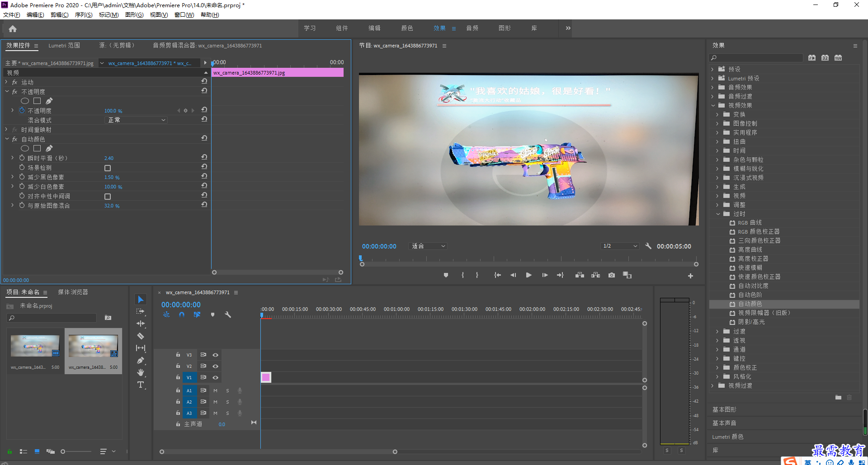The image size is (868, 465).
Task: Switch to the 颜色 workspace tab
Action: (x=407, y=28)
